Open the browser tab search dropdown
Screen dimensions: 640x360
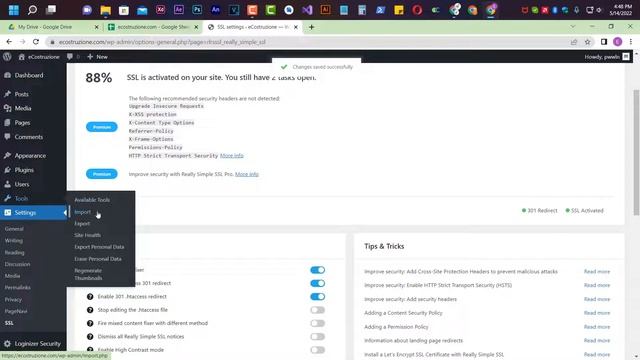tap(573, 27)
